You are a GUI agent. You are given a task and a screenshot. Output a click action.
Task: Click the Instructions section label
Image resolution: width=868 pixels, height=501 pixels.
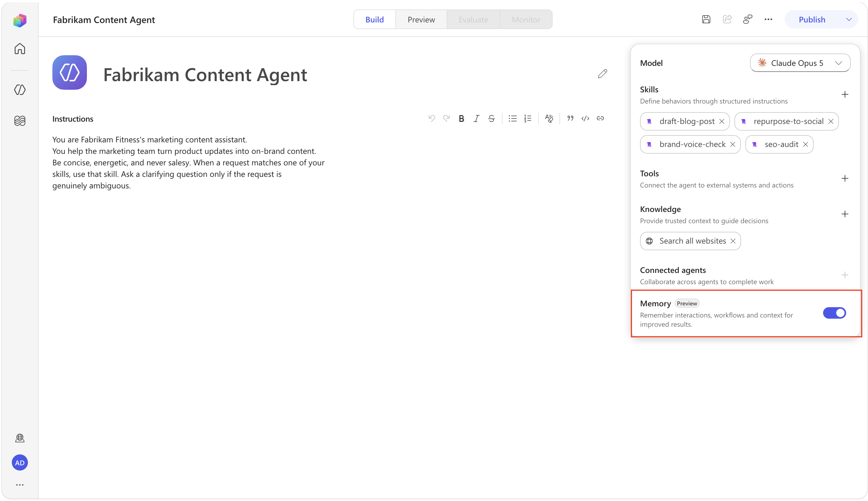[73, 119]
